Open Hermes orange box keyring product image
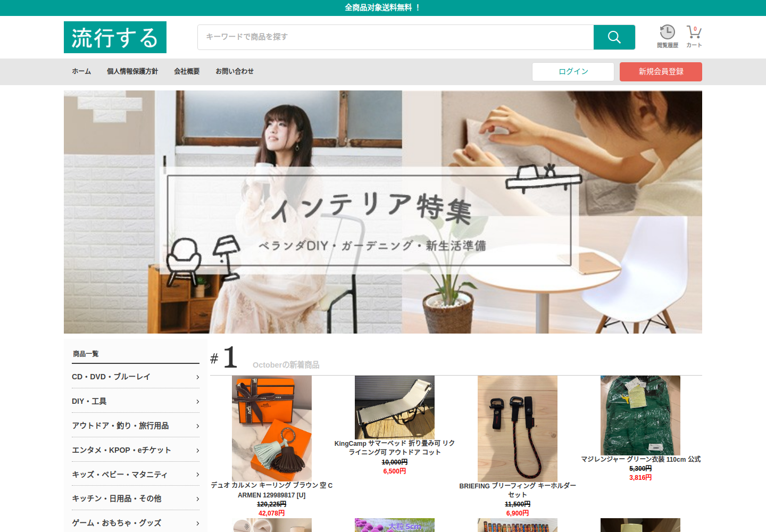The height and width of the screenshot is (532, 766). pos(272,428)
